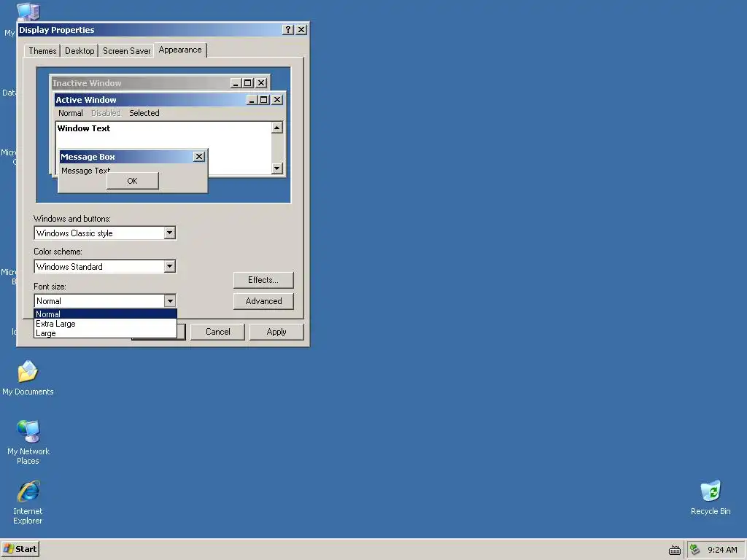Choose Normal in font size list
The height and width of the screenshot is (560, 747).
coord(105,314)
